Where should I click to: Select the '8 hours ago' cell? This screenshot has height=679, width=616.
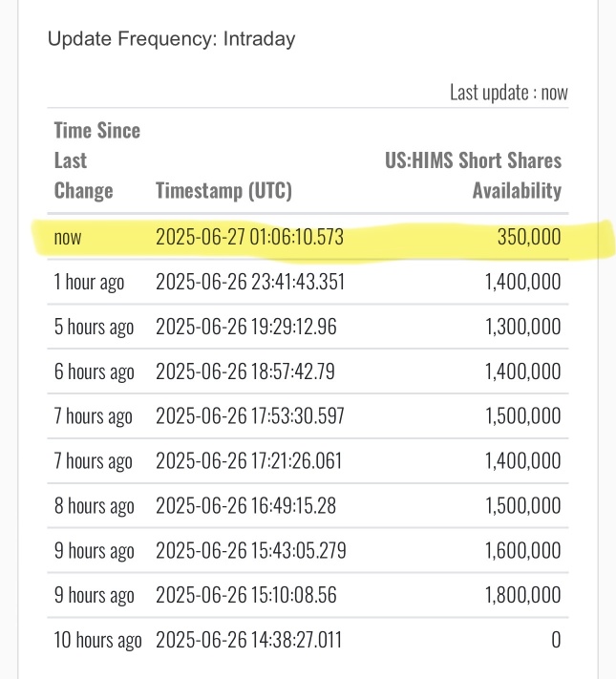(94, 506)
